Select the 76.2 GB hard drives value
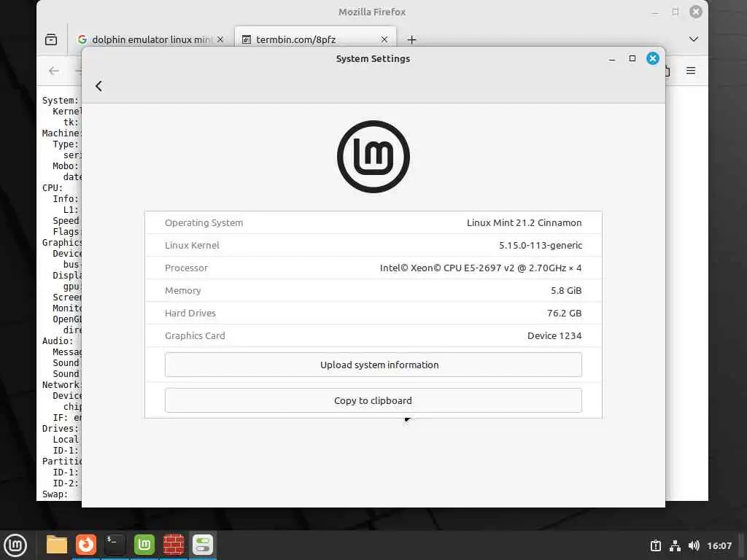 (x=564, y=314)
